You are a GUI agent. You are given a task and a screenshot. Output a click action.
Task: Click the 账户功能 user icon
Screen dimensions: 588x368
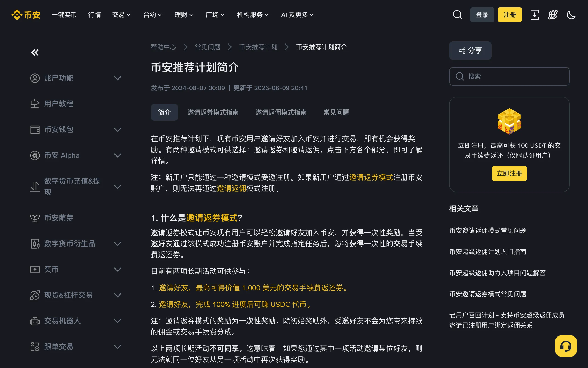pos(35,78)
